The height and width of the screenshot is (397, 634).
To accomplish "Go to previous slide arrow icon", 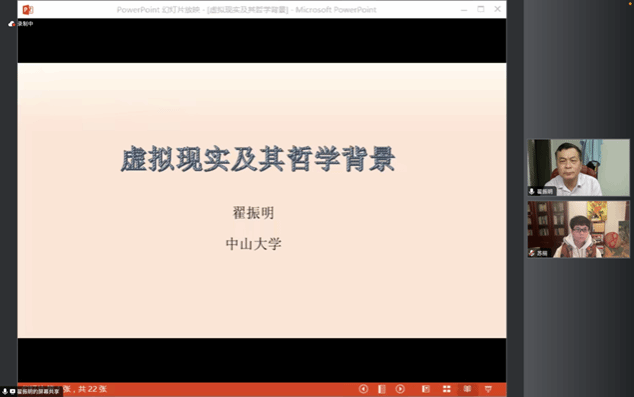I will 363,389.
